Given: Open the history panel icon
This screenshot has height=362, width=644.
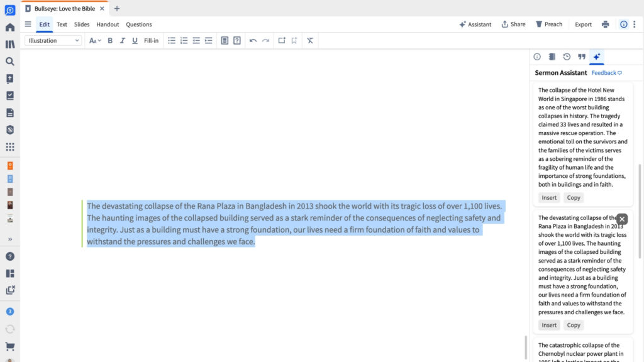Looking at the screenshot, I should click(x=567, y=57).
